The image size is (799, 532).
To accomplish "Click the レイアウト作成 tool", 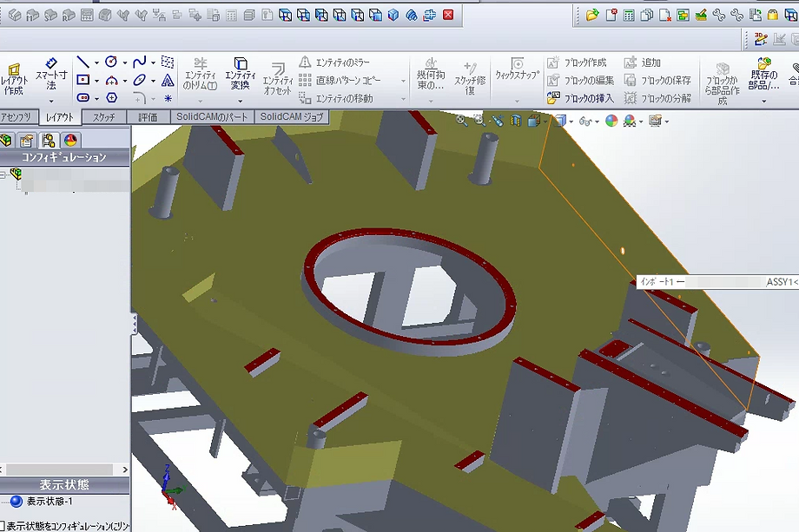I will tap(14, 79).
